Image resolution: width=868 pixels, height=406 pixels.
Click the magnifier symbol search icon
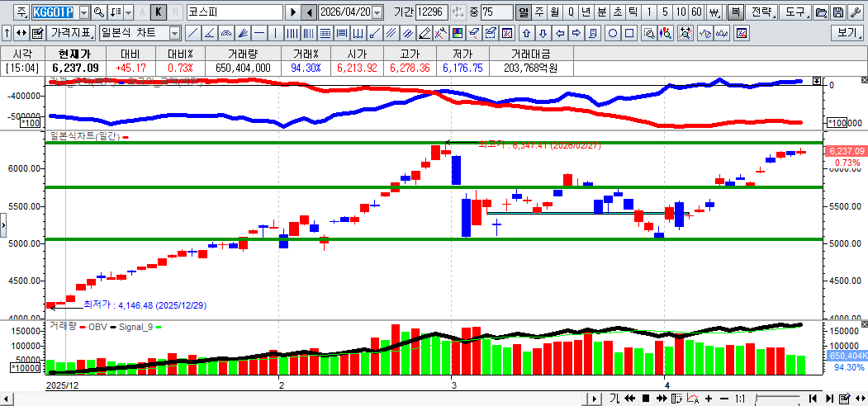click(x=99, y=12)
